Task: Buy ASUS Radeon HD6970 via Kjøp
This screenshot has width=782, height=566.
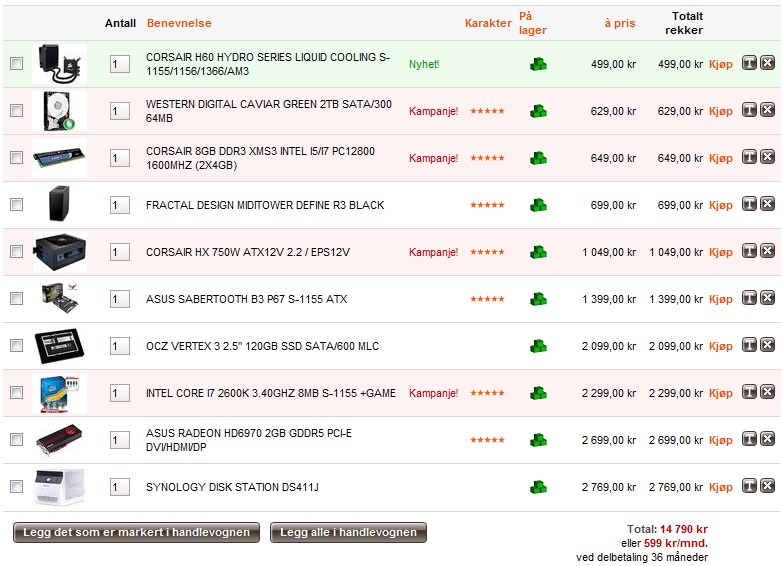Action: [721, 440]
